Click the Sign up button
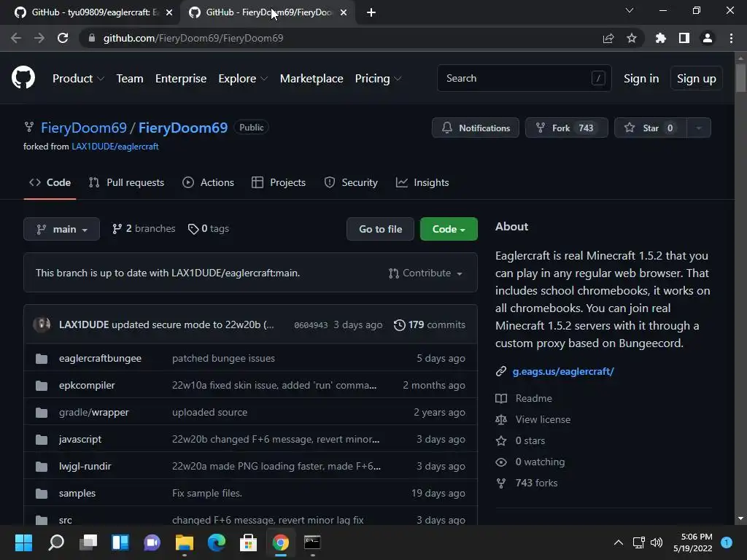This screenshot has width=747, height=560. [x=697, y=79]
